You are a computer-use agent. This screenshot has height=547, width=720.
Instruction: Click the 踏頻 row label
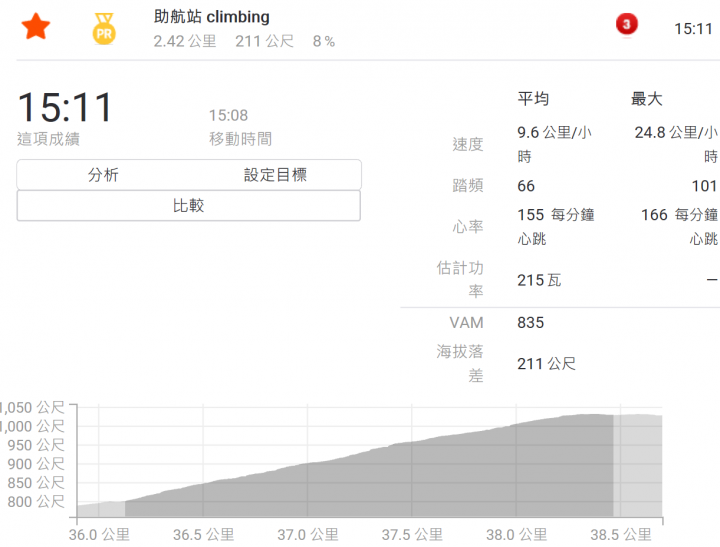(x=468, y=186)
